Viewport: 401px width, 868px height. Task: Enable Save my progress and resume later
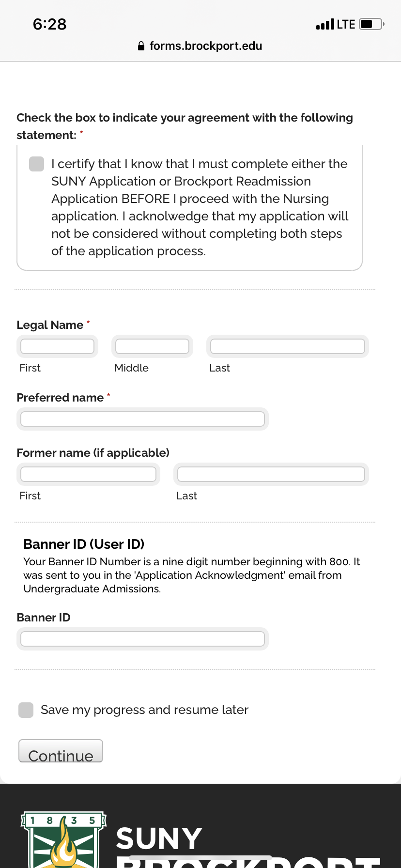click(x=26, y=710)
